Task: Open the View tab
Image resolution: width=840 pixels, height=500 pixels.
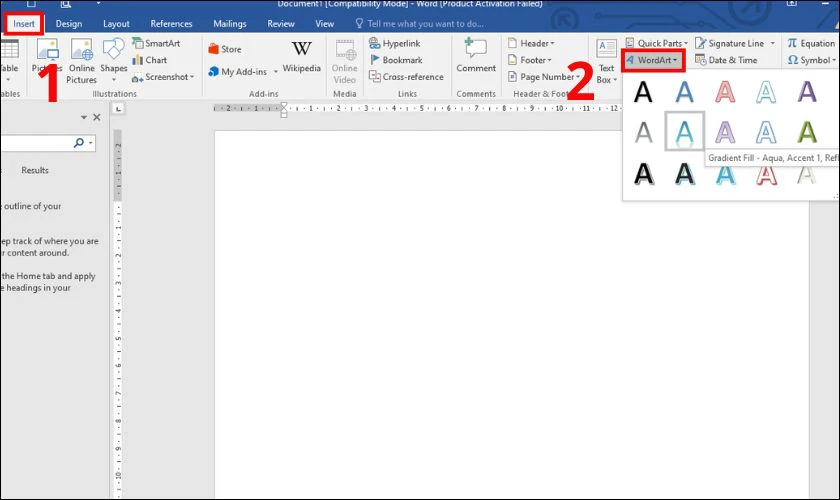Action: pos(324,24)
